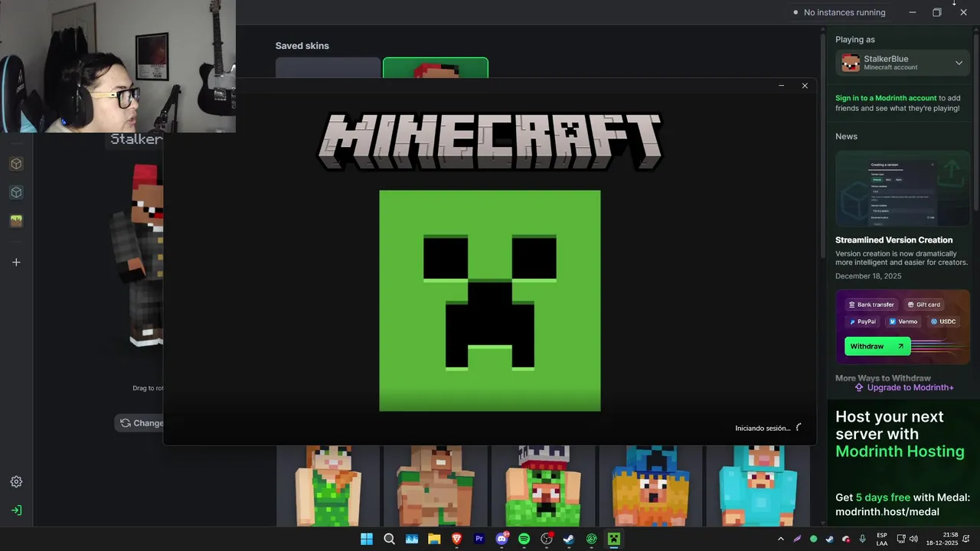This screenshot has height=551, width=980.
Task: Select the green dress default skin
Action: (328, 486)
